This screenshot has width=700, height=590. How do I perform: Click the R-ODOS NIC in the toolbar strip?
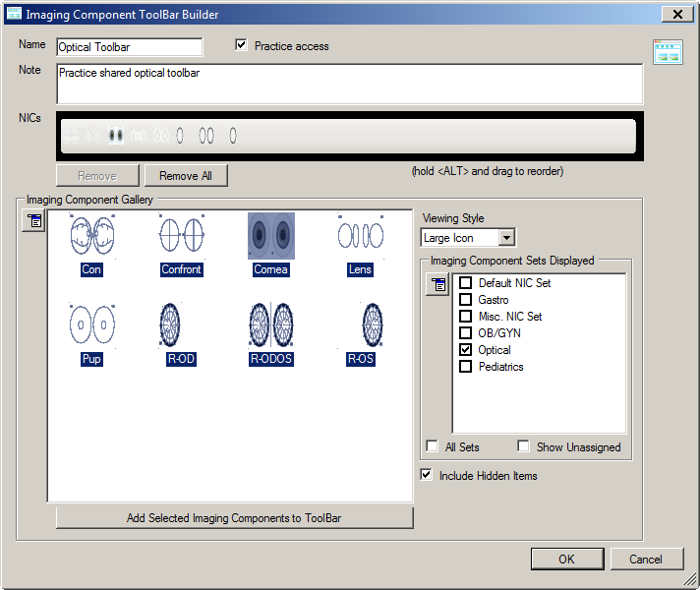[206, 136]
